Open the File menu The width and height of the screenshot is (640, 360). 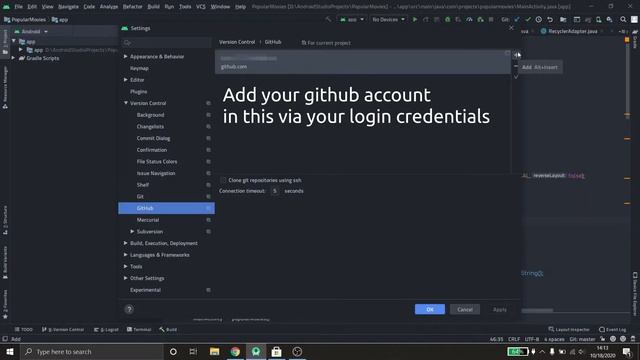pos(19,7)
